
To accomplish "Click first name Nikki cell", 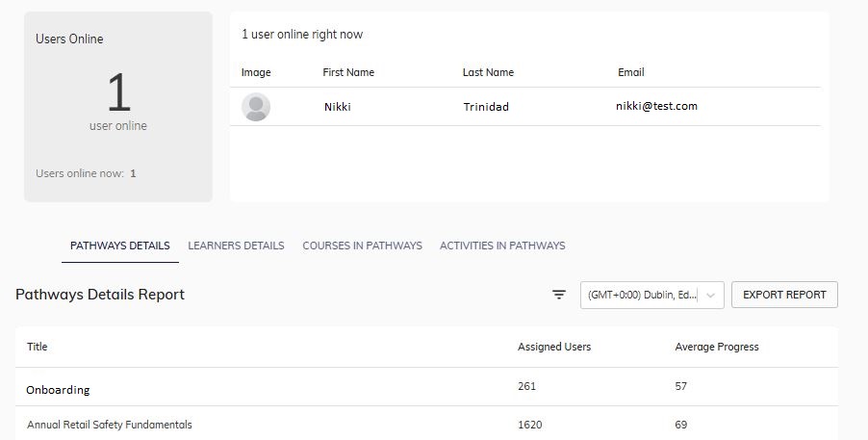I will pyautogui.click(x=338, y=107).
